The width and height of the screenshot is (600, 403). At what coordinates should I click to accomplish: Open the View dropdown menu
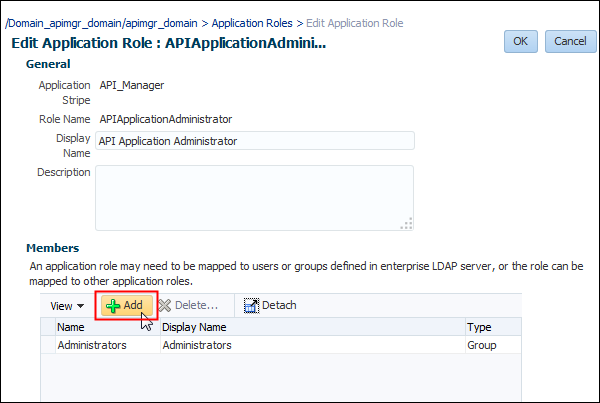coord(67,306)
